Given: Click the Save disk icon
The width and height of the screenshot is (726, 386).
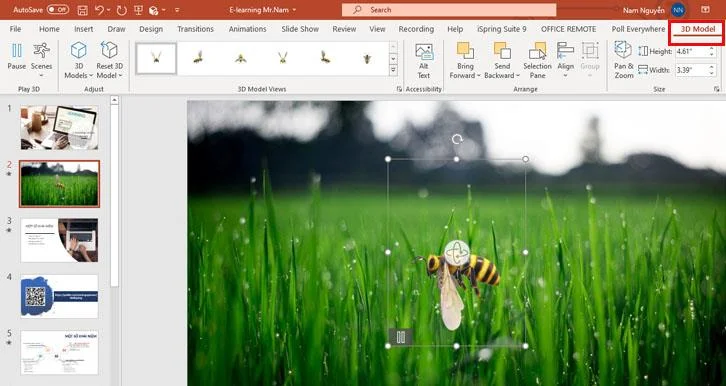Looking at the screenshot, I should [82, 10].
